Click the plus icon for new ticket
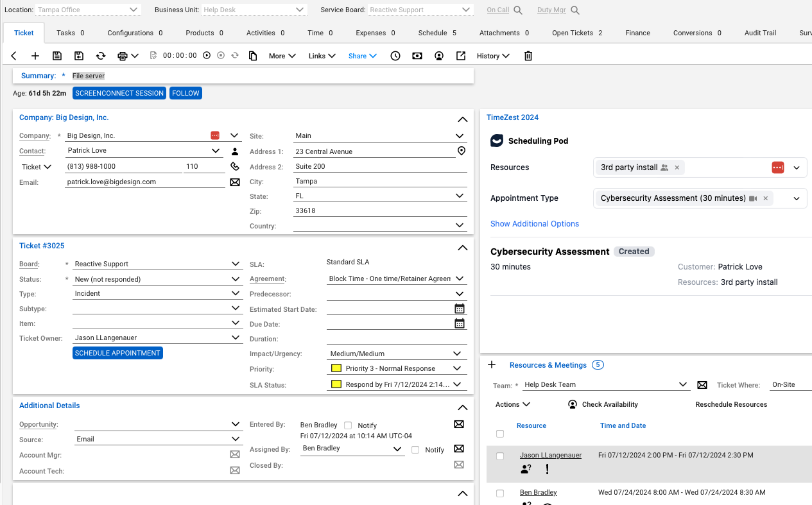 click(35, 56)
